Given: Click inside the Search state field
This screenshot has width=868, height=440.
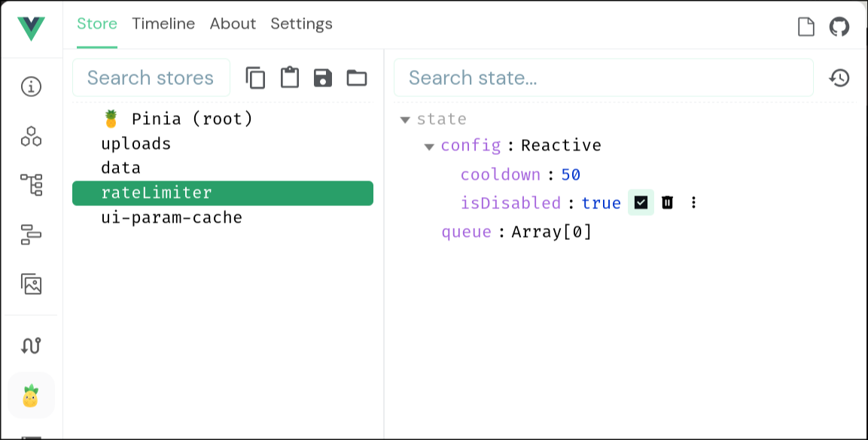Looking at the screenshot, I should click(x=602, y=77).
